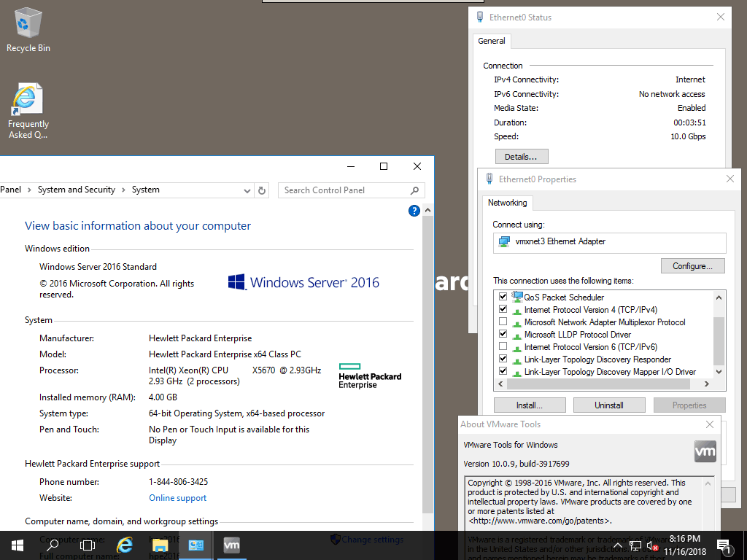The image size is (747, 560).
Task: Select the Networking tab in Ethernet0 Properties
Action: click(x=508, y=203)
